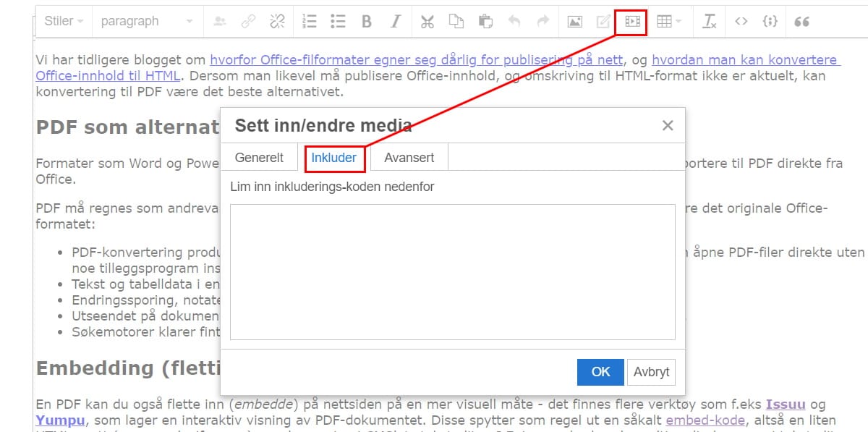Open the source code view icon
This screenshot has width=868, height=432.
pos(741,22)
